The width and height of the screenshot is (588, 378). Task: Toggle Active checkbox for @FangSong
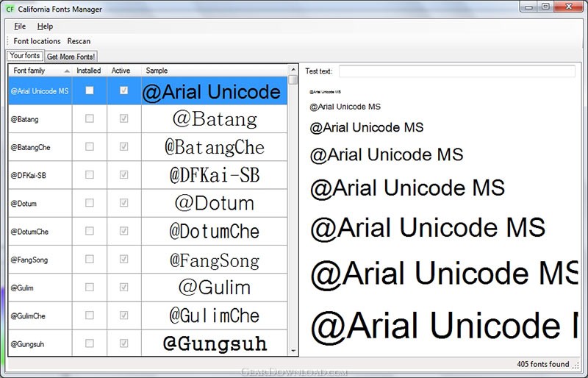pyautogui.click(x=123, y=260)
